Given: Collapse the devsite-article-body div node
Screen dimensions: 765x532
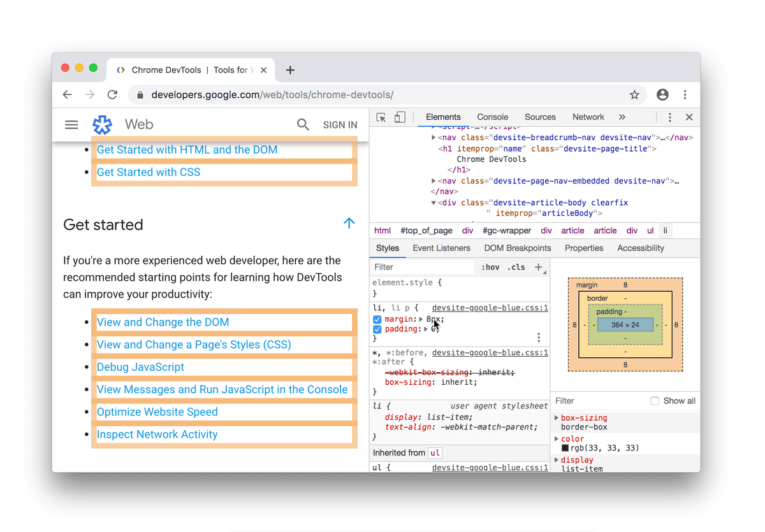Looking at the screenshot, I should click(x=433, y=203).
